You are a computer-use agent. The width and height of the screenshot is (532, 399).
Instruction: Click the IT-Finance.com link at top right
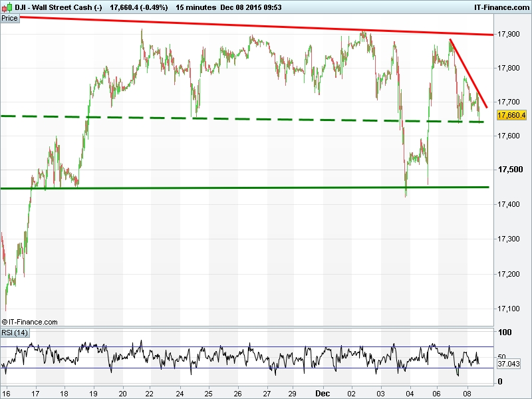coord(501,7)
